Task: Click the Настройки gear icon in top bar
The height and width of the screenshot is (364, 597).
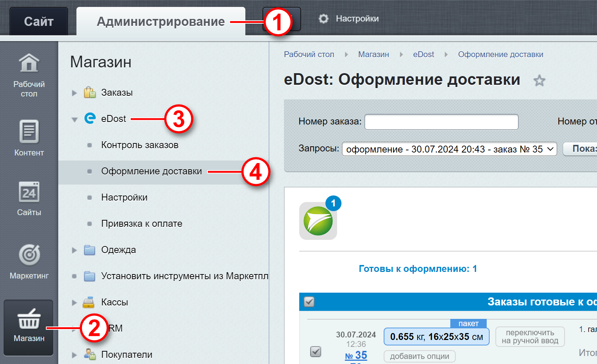Action: (323, 19)
